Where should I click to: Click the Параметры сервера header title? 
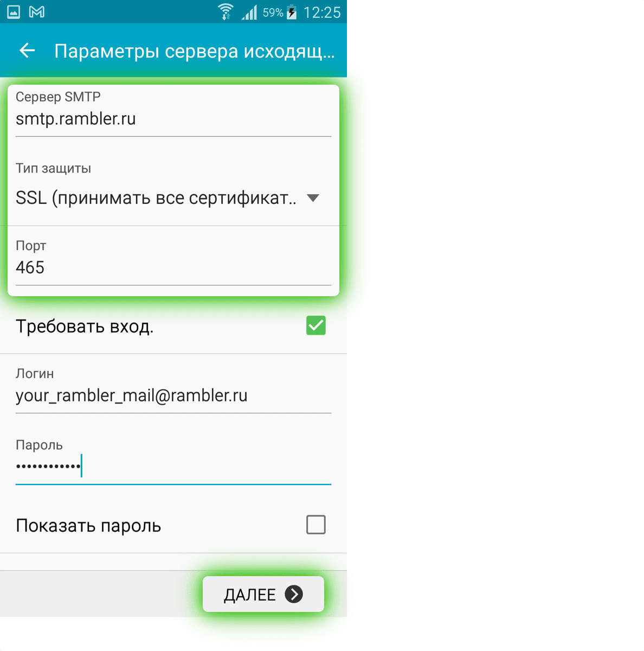click(194, 51)
